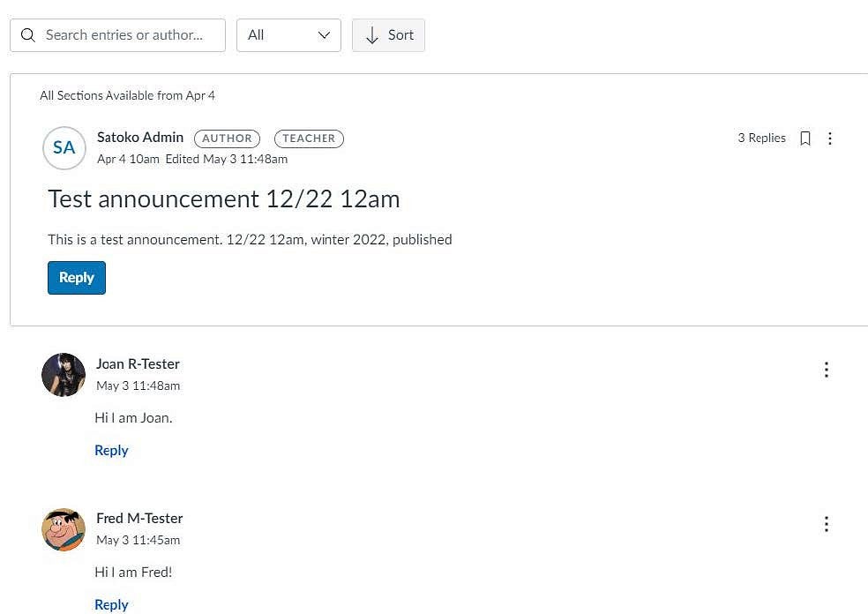Toggle the bookmark icon on the announcement

coord(804,139)
